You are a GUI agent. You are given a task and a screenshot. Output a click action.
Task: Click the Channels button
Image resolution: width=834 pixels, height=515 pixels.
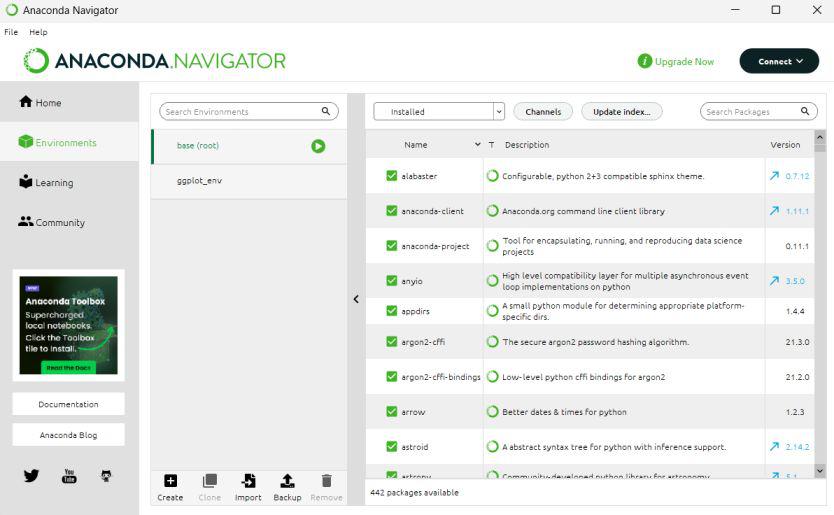pos(543,111)
